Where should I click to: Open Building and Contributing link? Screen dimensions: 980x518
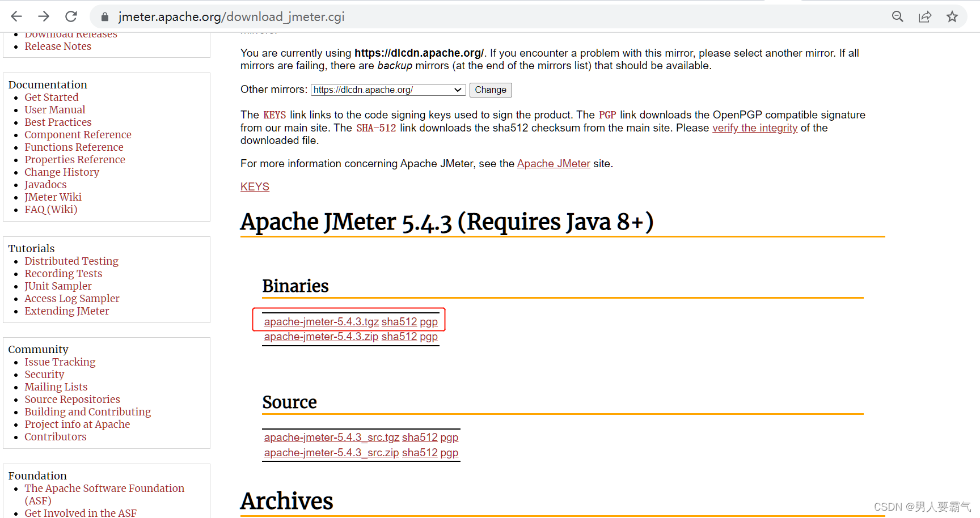point(88,412)
